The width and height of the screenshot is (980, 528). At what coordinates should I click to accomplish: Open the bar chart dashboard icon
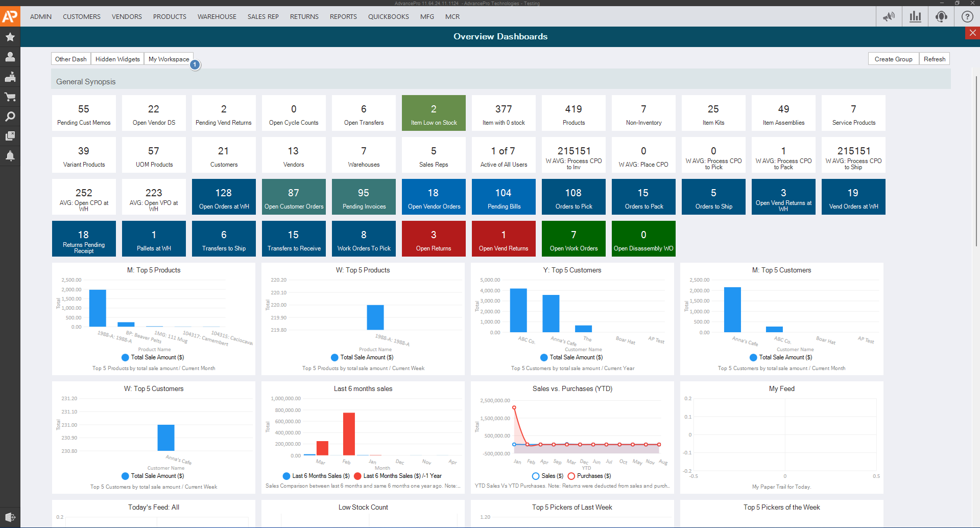coord(915,16)
